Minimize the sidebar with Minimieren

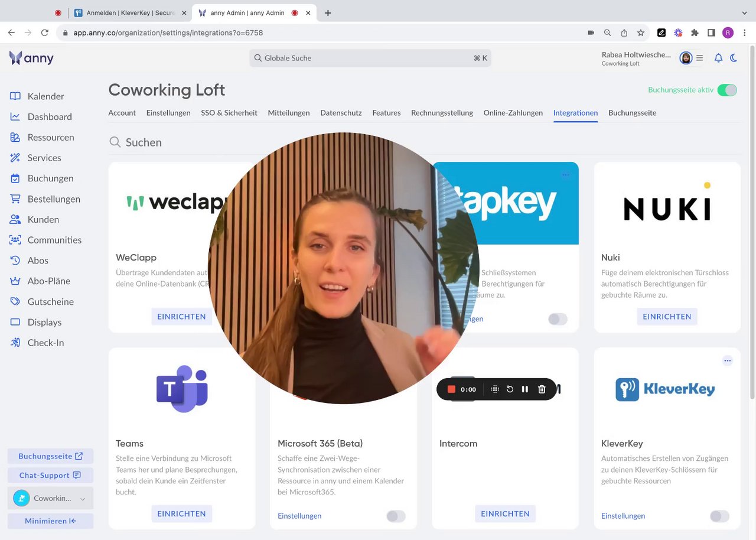tap(50, 521)
